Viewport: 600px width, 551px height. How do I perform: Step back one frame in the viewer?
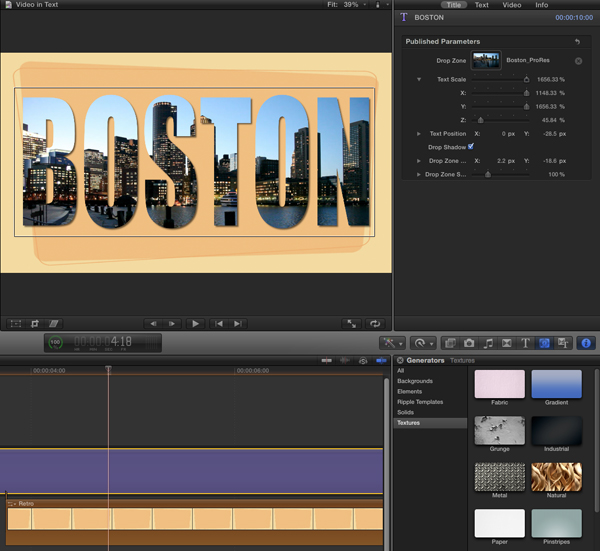pos(153,324)
